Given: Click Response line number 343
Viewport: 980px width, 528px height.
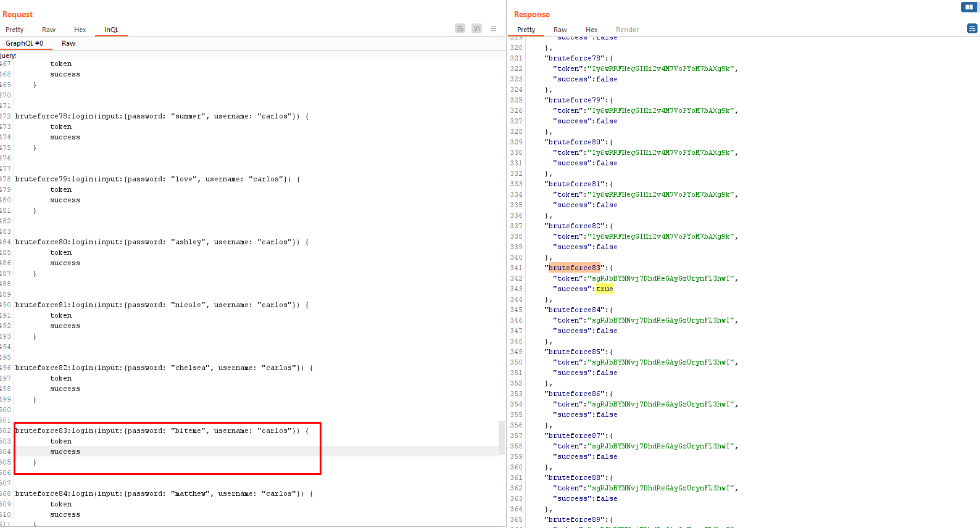Looking at the screenshot, I should [516, 289].
